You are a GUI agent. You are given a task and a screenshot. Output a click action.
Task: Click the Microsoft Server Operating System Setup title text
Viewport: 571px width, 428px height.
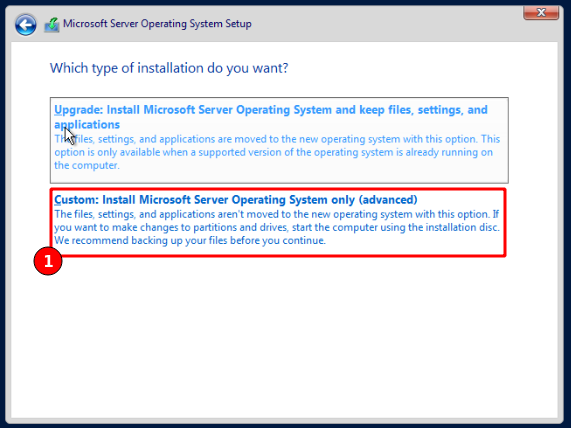coord(157,24)
